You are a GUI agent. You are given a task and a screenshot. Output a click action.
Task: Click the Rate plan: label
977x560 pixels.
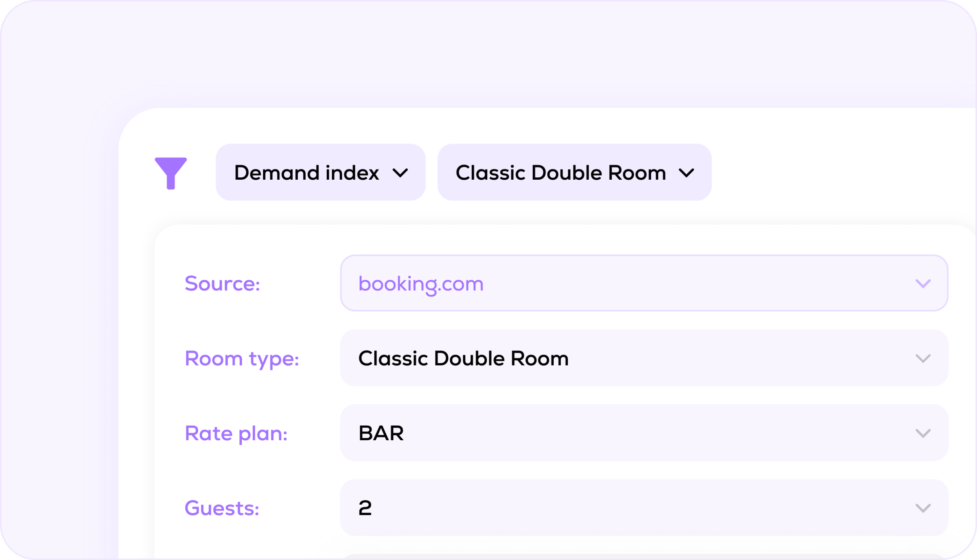coord(236,433)
